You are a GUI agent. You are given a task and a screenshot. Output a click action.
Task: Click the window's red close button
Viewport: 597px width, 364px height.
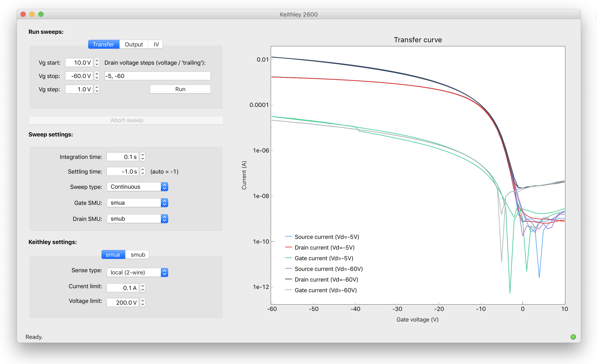23,14
